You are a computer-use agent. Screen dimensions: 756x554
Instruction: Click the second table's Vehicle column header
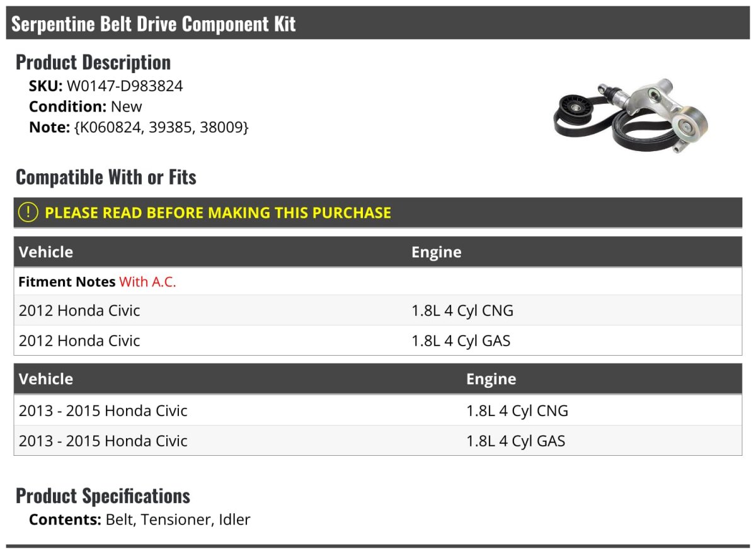pyautogui.click(x=46, y=379)
